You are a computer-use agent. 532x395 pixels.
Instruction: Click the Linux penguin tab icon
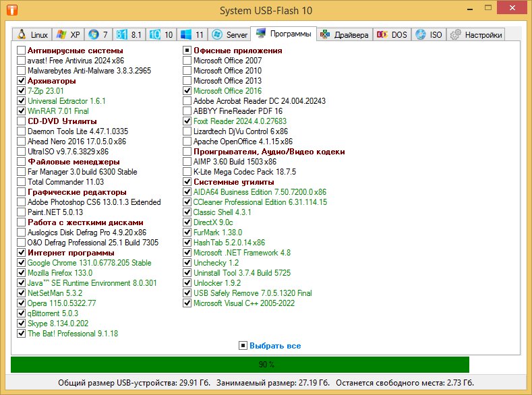22,34
